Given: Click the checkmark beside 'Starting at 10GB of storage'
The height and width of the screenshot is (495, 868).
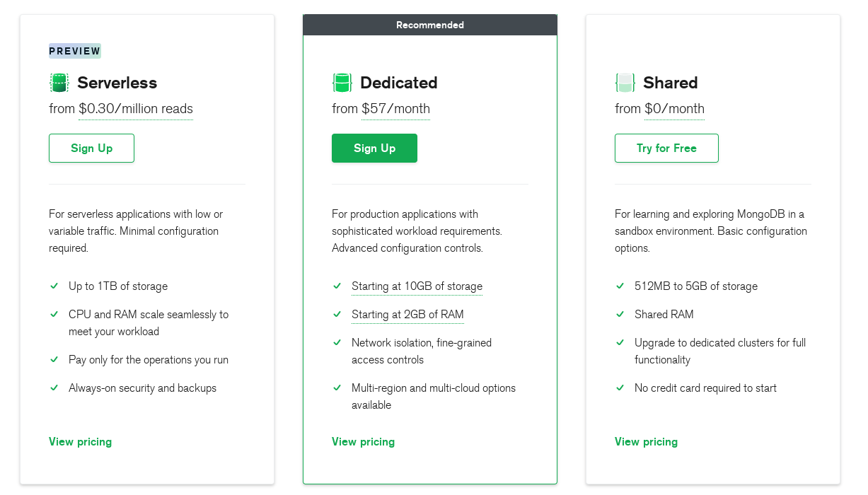Looking at the screenshot, I should coord(337,286).
